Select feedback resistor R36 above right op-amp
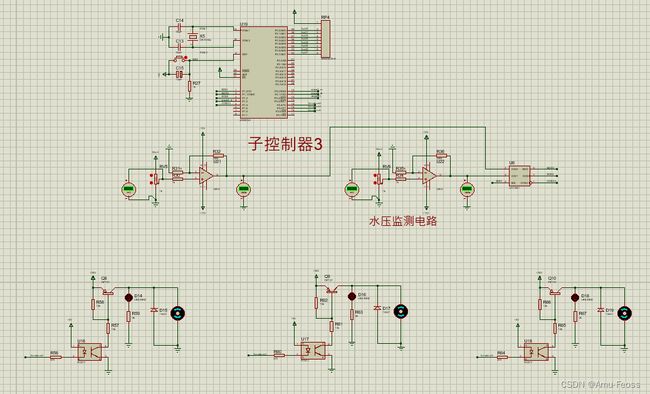 tap(441, 156)
